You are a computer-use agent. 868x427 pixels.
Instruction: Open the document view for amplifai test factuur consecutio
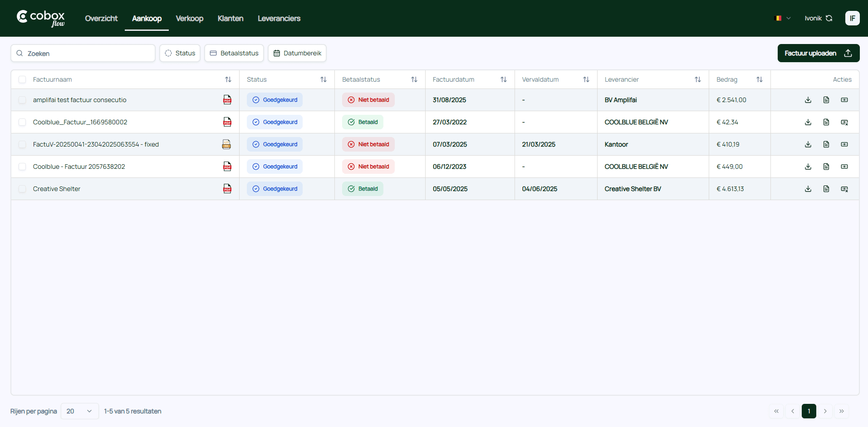pyautogui.click(x=826, y=100)
